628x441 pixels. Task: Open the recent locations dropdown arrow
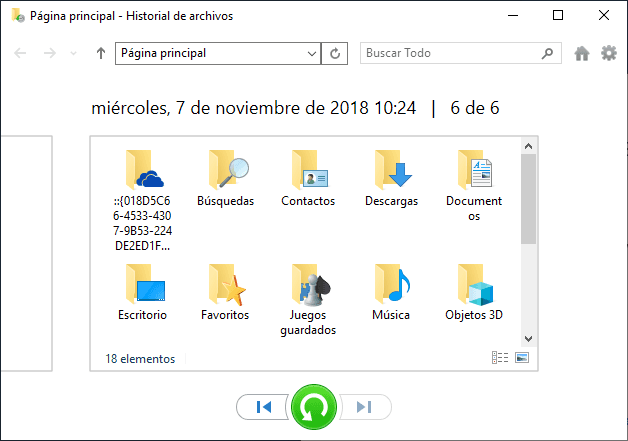click(73, 53)
